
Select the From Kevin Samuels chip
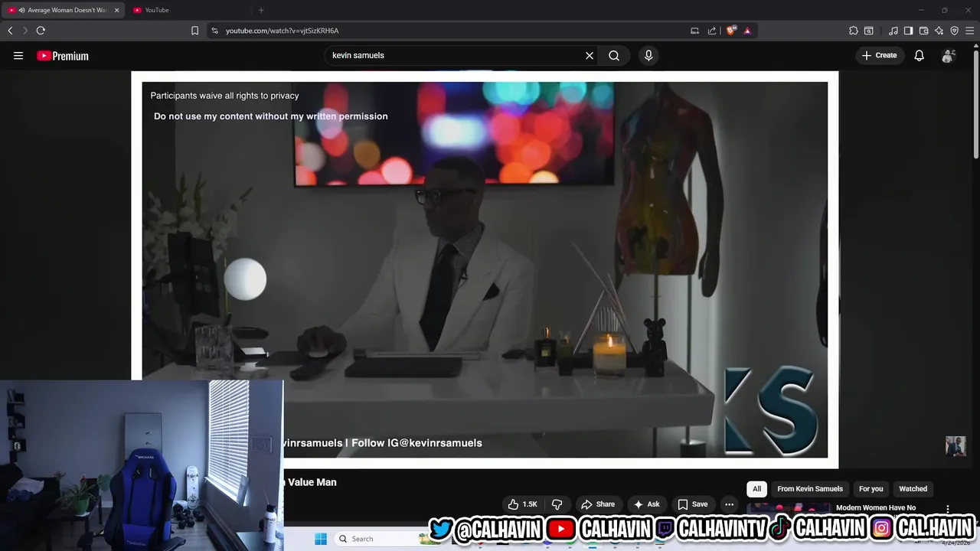click(810, 489)
